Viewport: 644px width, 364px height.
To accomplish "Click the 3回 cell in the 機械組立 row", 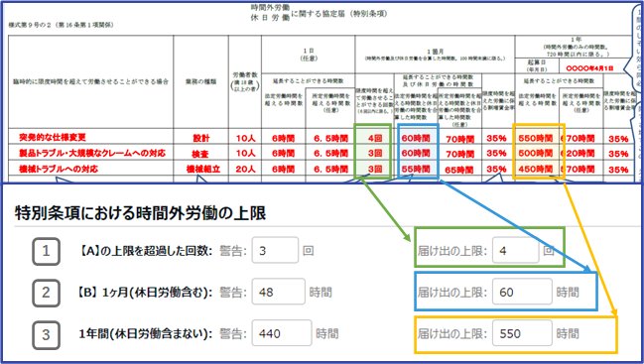I will (374, 169).
